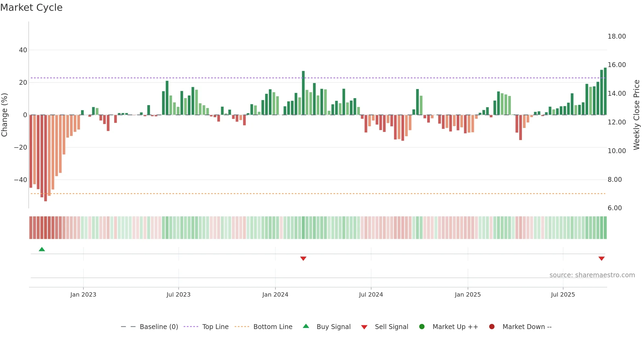
Task: Click the Change (%) axis title
Action: click(5, 115)
